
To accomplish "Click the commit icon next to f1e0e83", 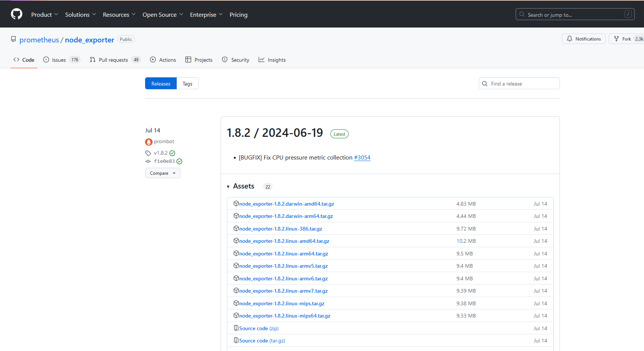I will coord(148,161).
